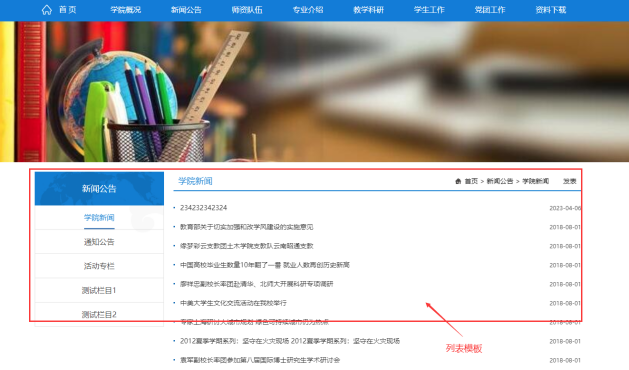The image size is (629, 370).
Task: Open the 教育部关于切实加强和改进学风建设 article
Action: [x=247, y=227]
